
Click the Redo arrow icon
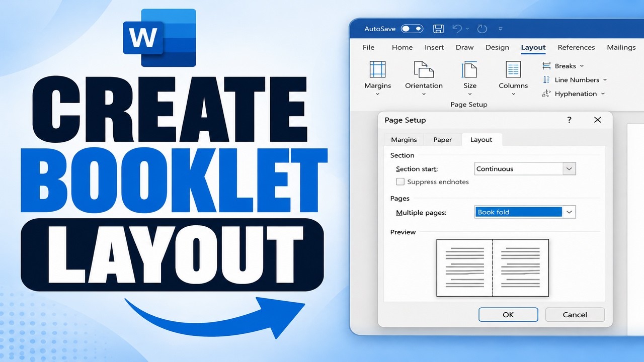(x=481, y=29)
